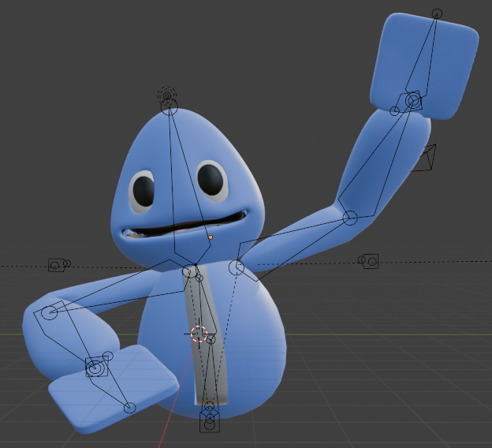Select the elbow joint circle on the lowered arm
This screenshot has height=448, width=492.
point(49,312)
